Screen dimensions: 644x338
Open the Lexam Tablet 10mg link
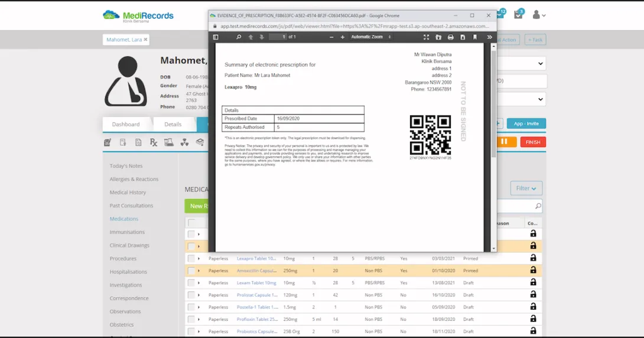click(x=256, y=283)
